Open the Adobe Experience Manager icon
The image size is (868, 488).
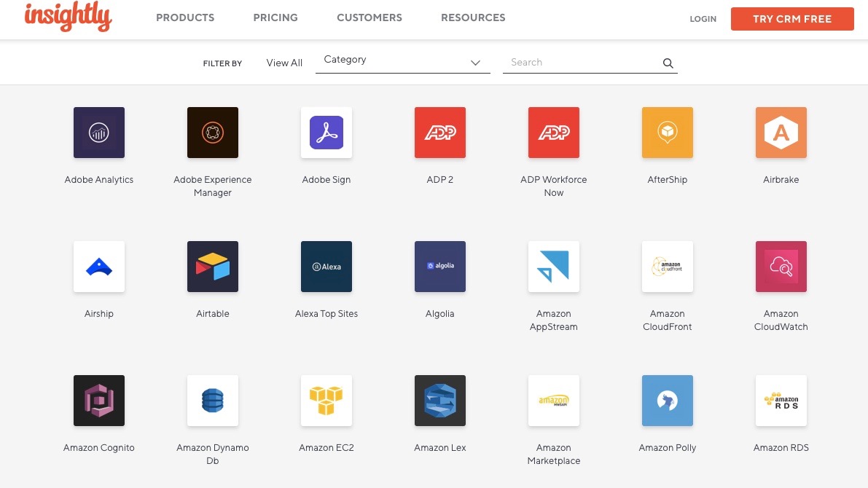213,133
